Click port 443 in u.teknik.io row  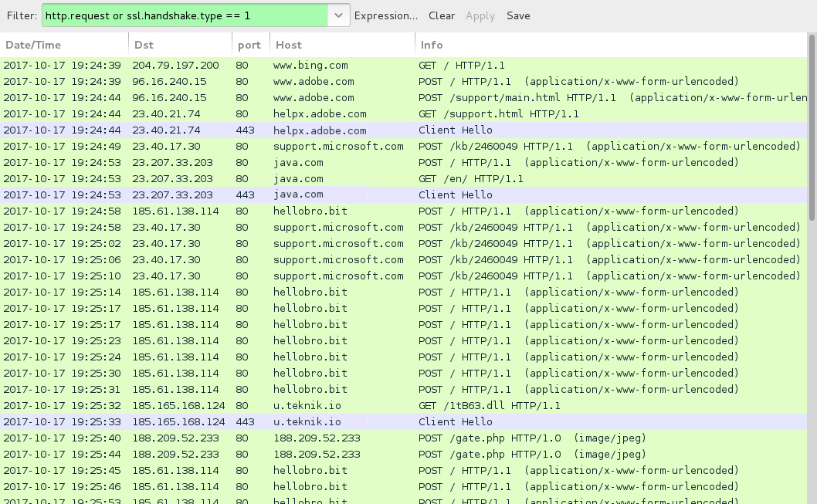[245, 421]
